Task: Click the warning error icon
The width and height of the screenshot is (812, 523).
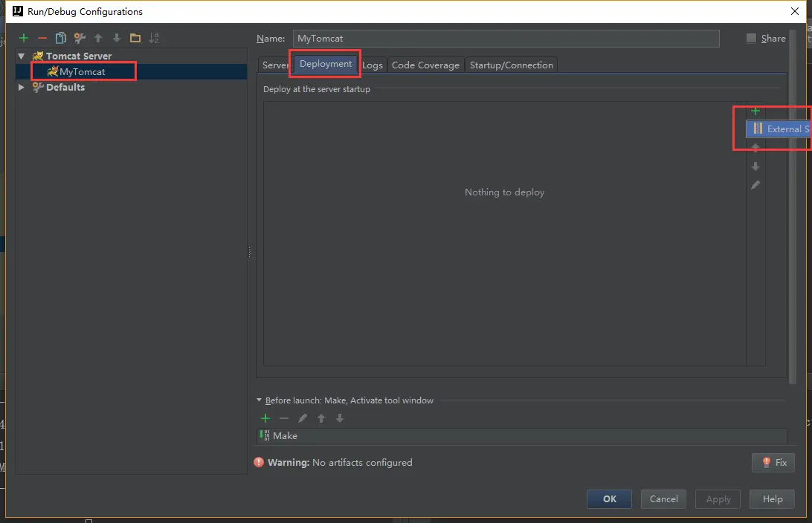Action: [x=259, y=463]
